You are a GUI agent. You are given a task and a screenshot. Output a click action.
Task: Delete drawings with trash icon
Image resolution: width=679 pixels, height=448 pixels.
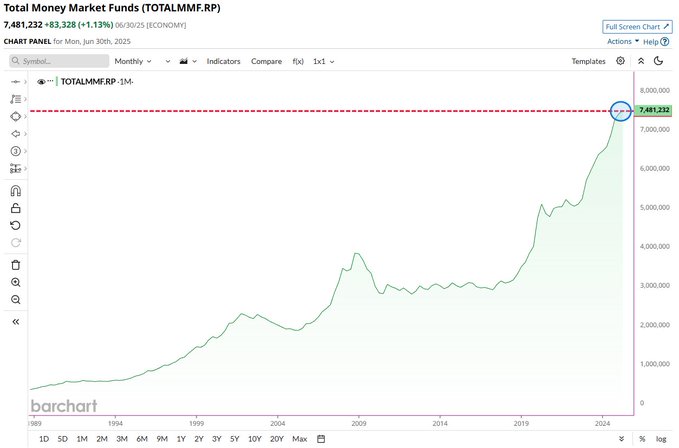point(16,265)
